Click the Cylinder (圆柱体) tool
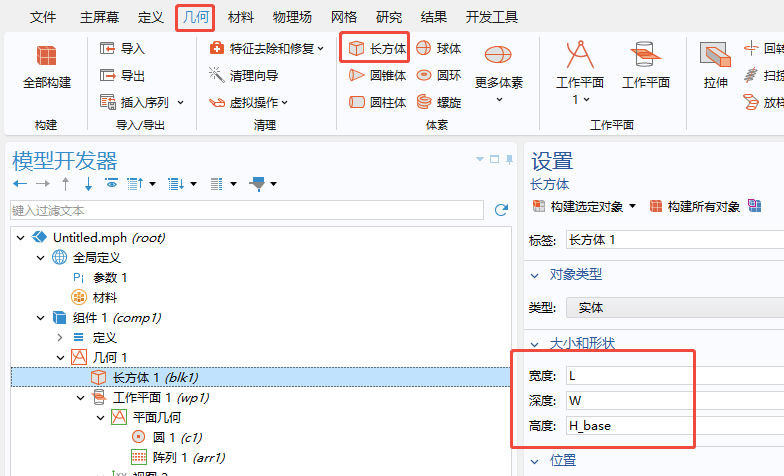The height and width of the screenshot is (476, 784). coord(376,102)
